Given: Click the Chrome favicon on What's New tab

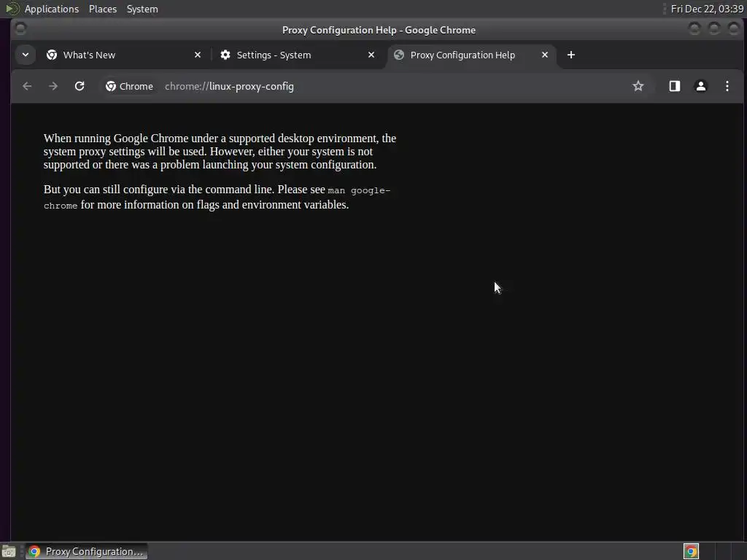Looking at the screenshot, I should click(x=52, y=55).
